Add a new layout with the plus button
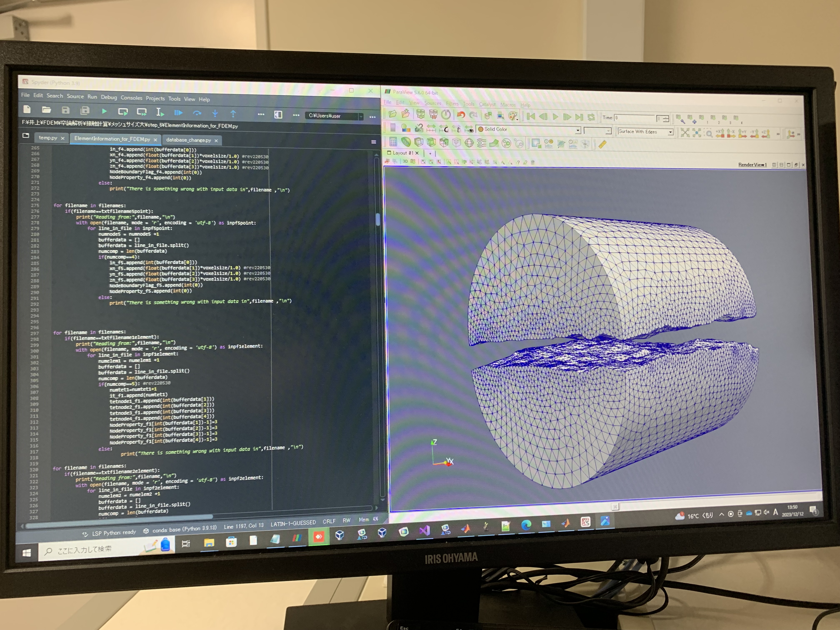 pos(430,153)
